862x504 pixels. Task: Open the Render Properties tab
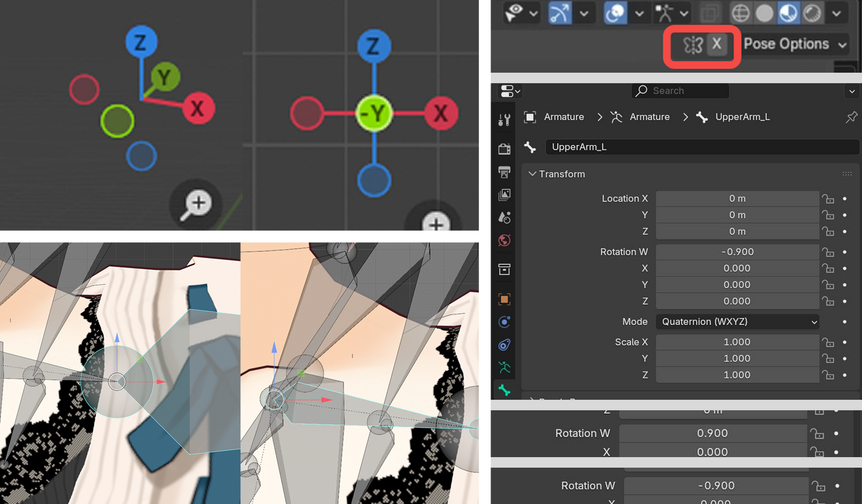tap(504, 149)
